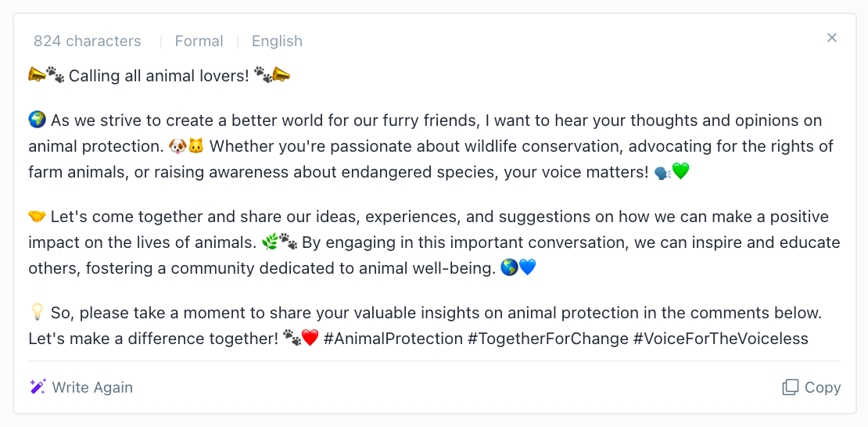Image resolution: width=868 pixels, height=427 pixels.
Task: Click the light bulb emoji before So
Action: click(37, 312)
